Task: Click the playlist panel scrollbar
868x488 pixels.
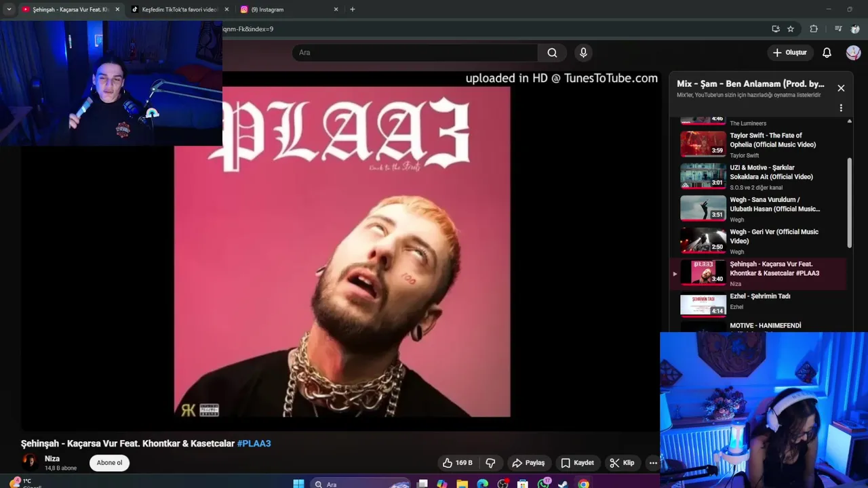Action: pos(850,203)
